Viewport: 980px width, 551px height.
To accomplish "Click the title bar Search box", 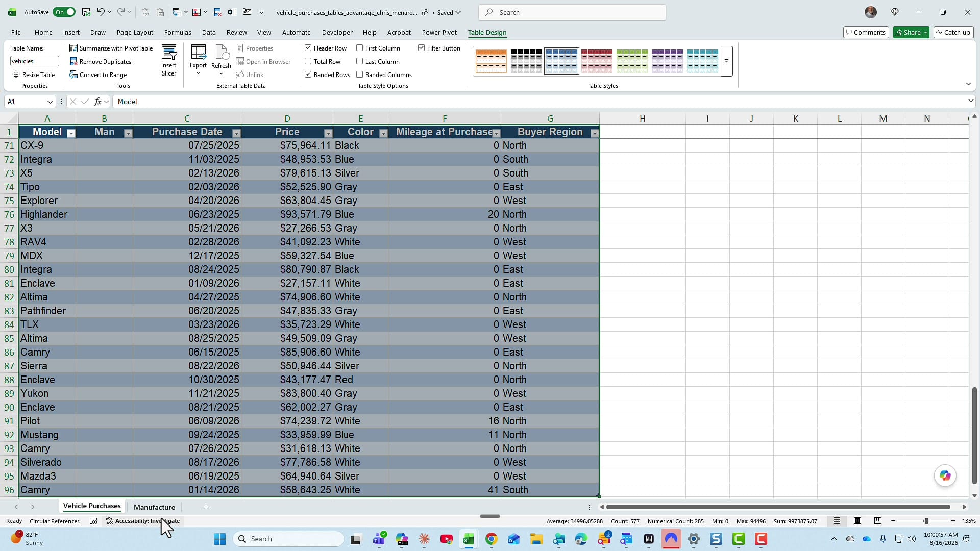I will (572, 12).
